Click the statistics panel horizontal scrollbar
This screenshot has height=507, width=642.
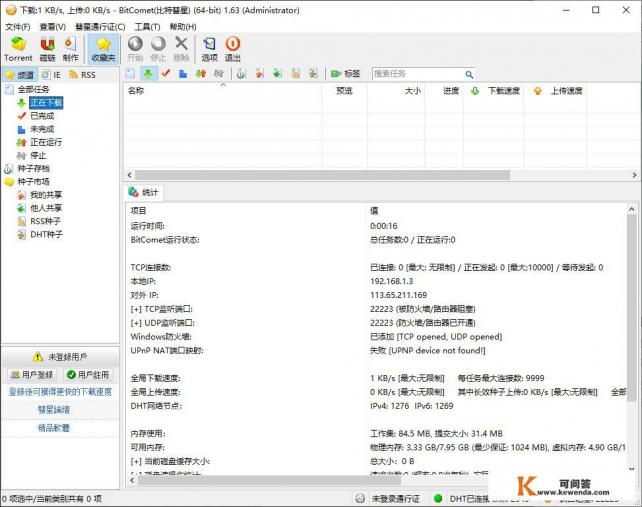pyautogui.click(x=269, y=480)
